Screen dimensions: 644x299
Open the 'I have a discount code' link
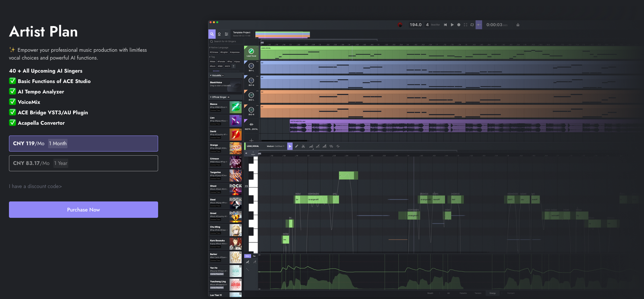35,186
